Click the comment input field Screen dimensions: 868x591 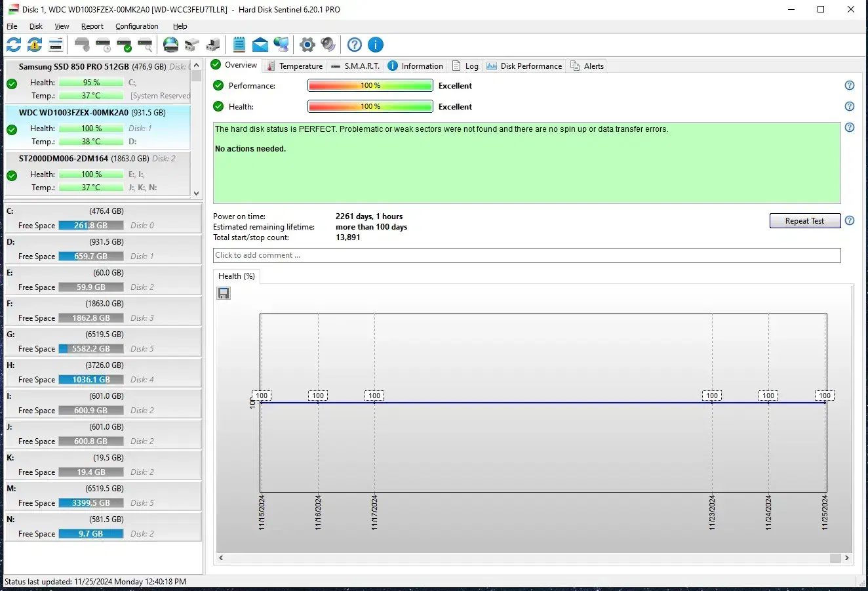(x=526, y=255)
